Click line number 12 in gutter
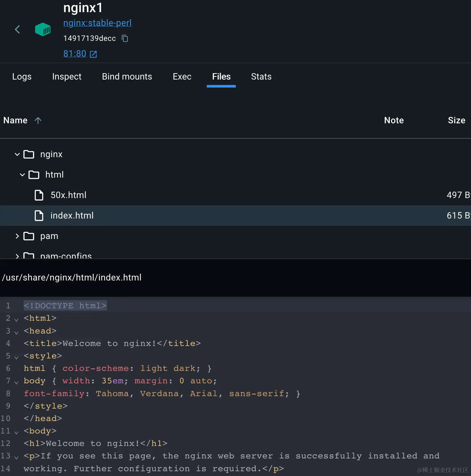471x476 pixels. tap(5, 443)
